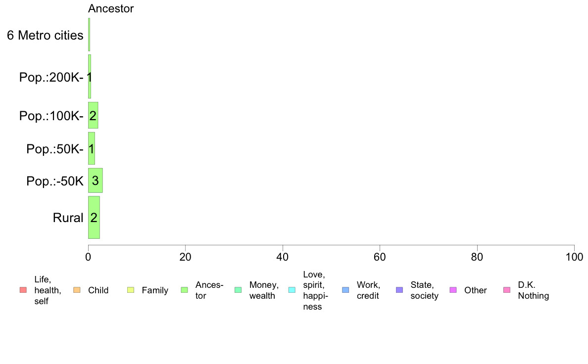
Task: Click the Rural category label
Action: [68, 218]
